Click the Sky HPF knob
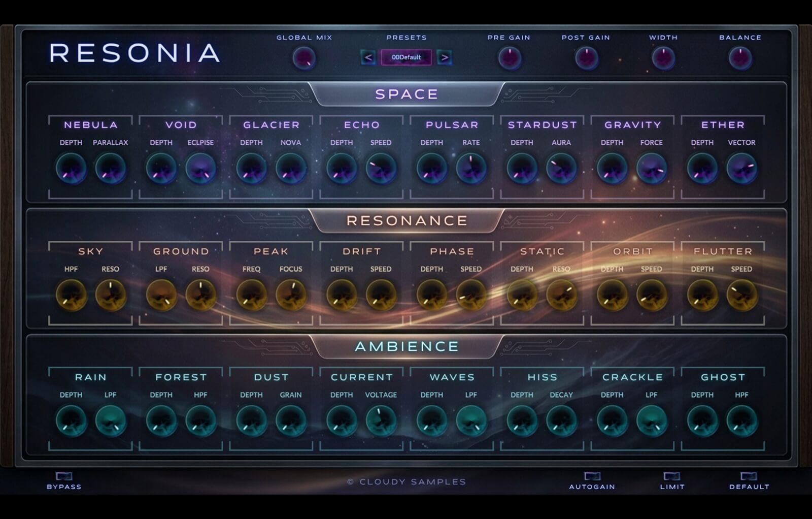Viewport: 812px width, 519px height. (x=71, y=295)
